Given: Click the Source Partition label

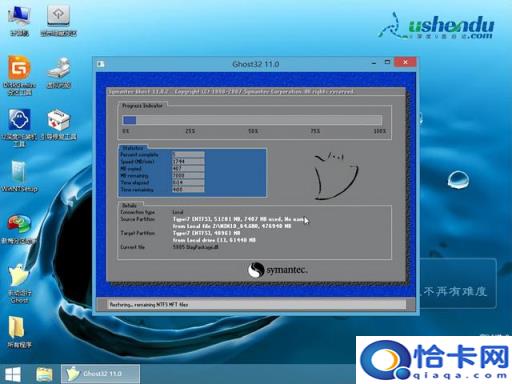Looking at the screenshot, I should pos(137,219).
